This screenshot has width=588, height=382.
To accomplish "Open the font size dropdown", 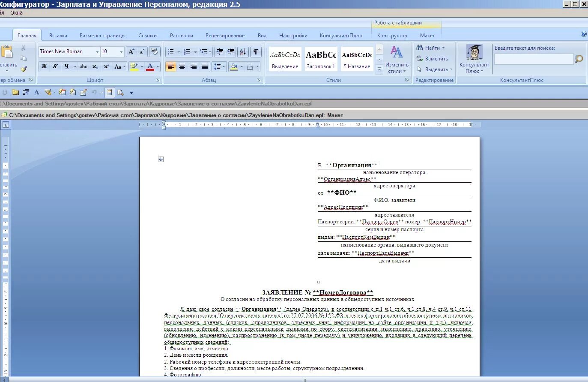I will [x=121, y=51].
